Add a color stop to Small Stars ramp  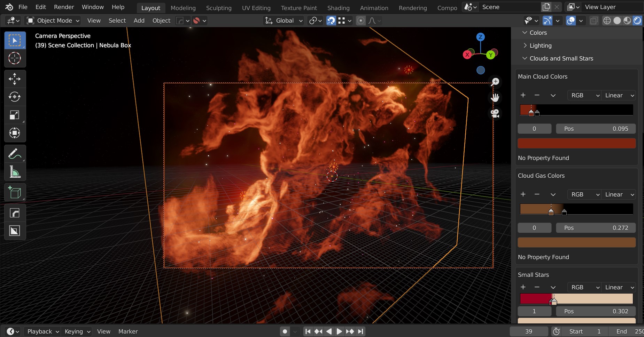(523, 287)
